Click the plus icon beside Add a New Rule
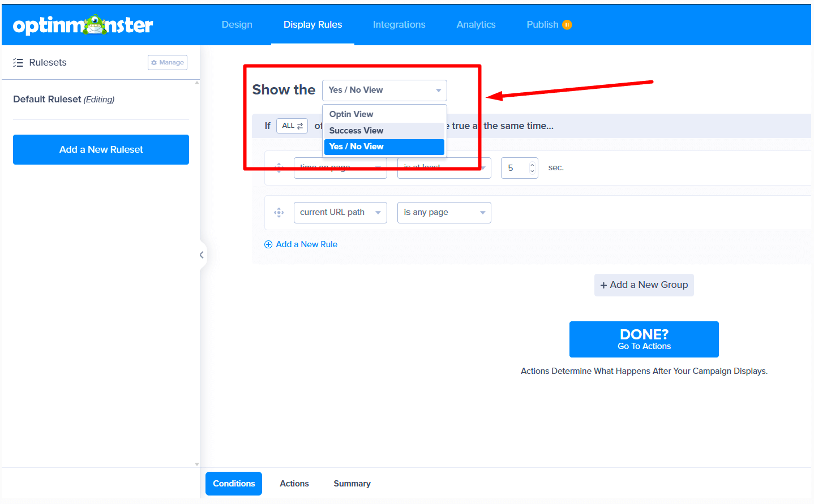The width and height of the screenshot is (814, 504). pos(268,244)
